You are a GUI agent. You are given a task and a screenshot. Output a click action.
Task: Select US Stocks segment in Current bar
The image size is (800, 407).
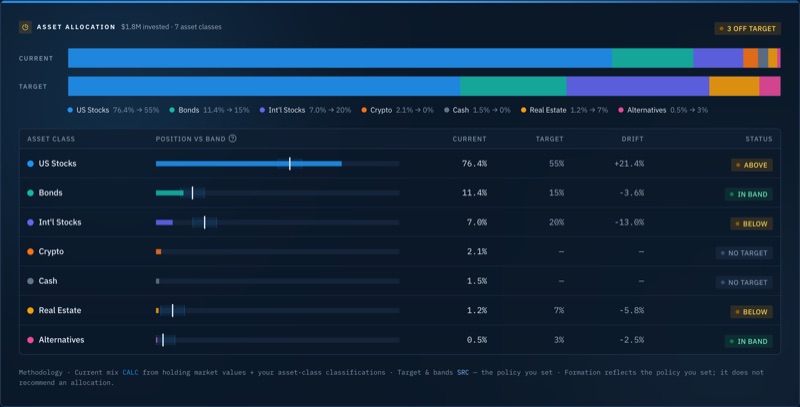pos(340,58)
